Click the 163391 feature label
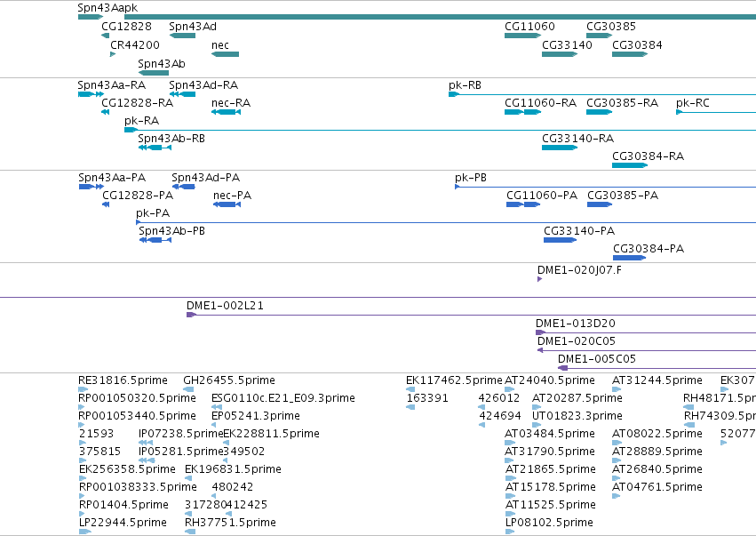Viewport: 756px width, 536px height. [x=427, y=398]
